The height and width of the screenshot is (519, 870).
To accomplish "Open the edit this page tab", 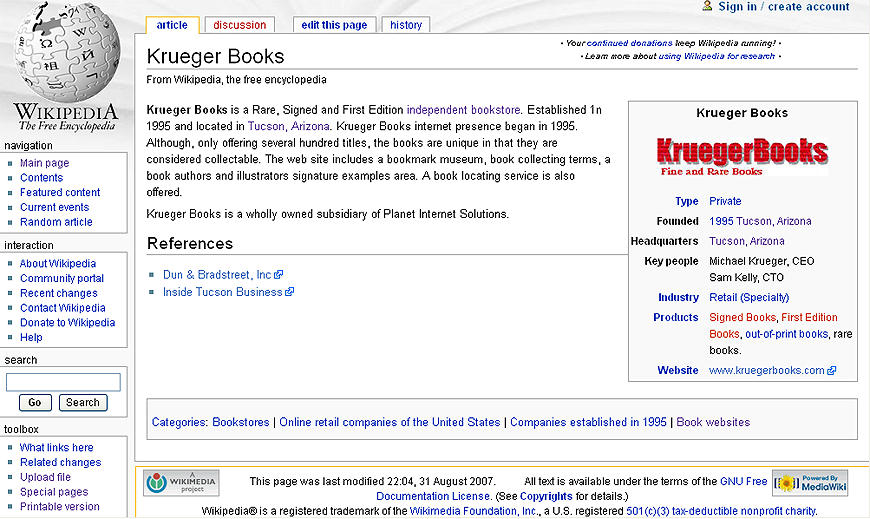I will 334,25.
